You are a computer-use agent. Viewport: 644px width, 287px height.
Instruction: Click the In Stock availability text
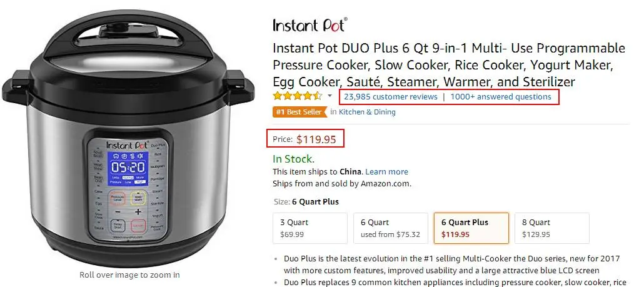click(293, 159)
